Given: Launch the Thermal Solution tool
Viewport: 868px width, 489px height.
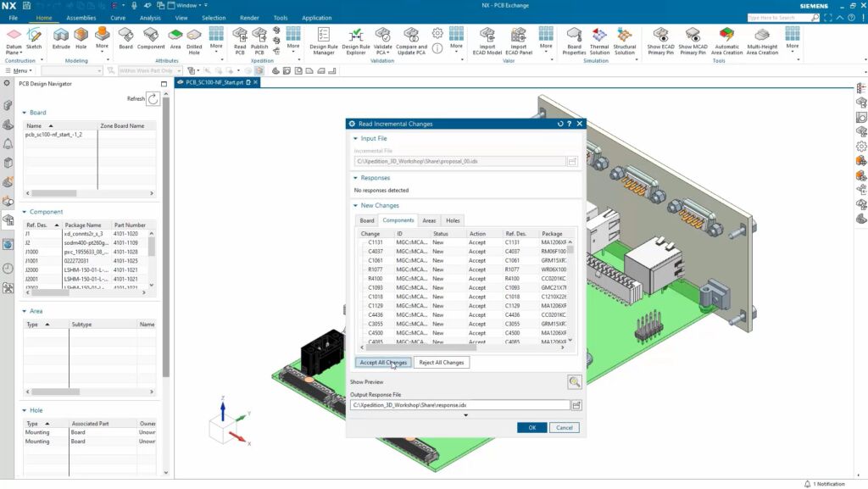Looking at the screenshot, I should point(599,42).
